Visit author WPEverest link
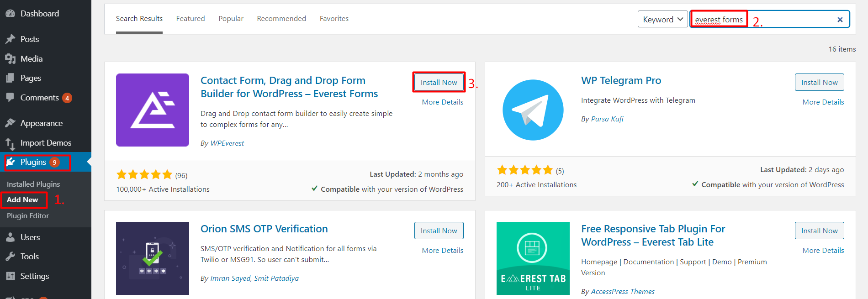868x299 pixels. pos(227,143)
